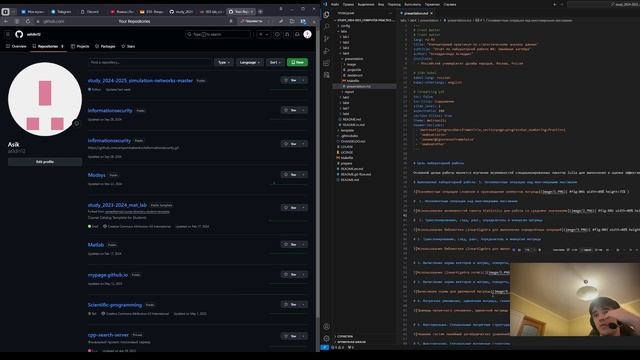This screenshot has width=640, height=360.
Task: Star the study_2024-2025_simulation-networks-master repository
Action: pyautogui.click(x=290, y=80)
